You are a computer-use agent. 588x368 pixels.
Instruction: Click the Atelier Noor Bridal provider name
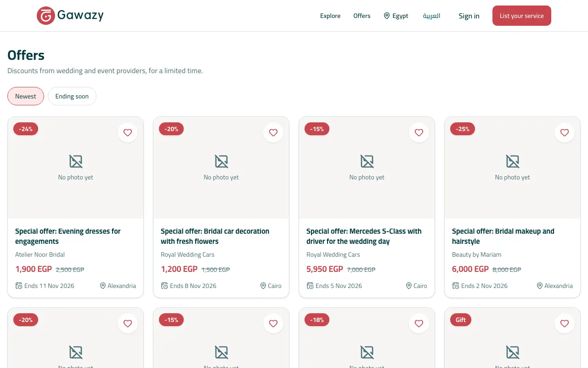[40, 254]
